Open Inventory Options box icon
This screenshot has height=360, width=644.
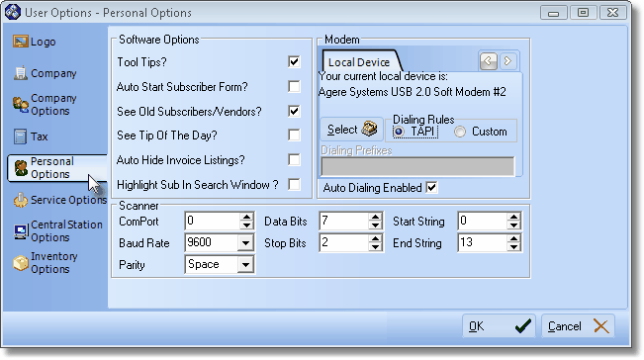[21, 263]
